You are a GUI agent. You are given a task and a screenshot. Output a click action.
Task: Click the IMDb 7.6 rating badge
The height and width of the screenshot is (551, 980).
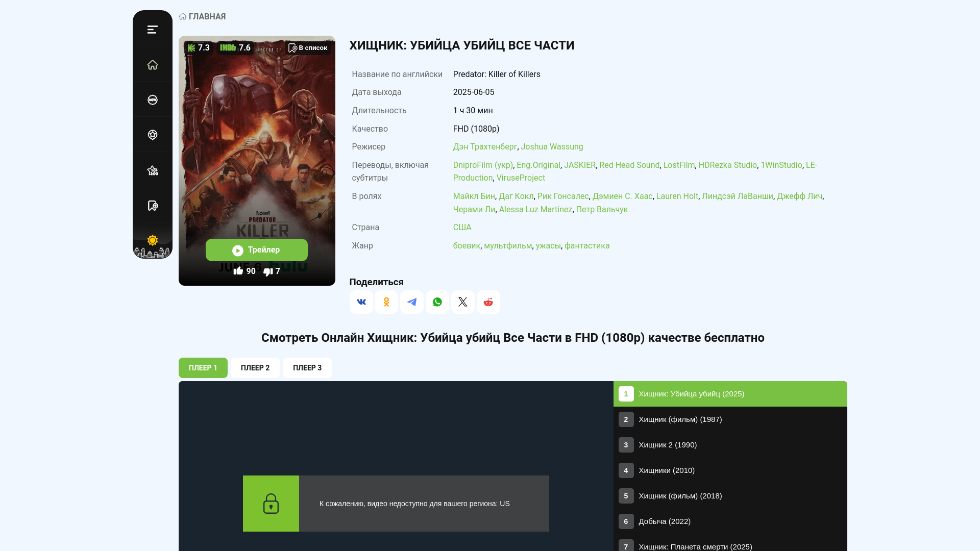click(235, 48)
